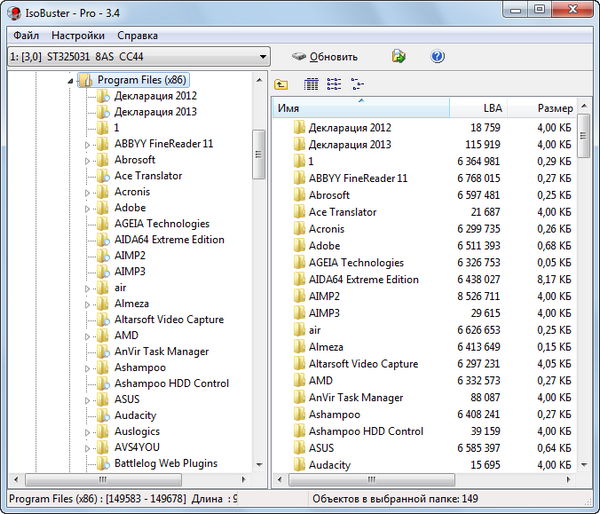The image size is (600, 514).
Task: Collapse the Program Files (x86) tree node
Action: point(69,80)
